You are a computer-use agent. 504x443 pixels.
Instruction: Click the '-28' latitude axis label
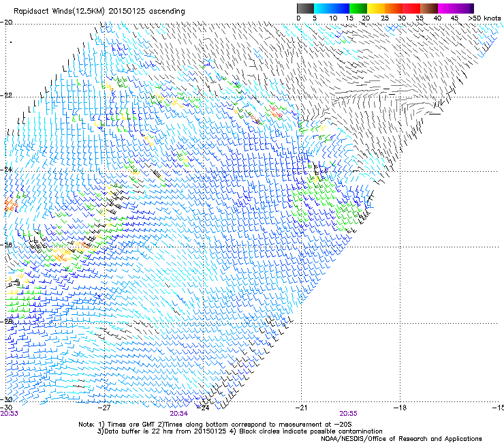coord(6,322)
